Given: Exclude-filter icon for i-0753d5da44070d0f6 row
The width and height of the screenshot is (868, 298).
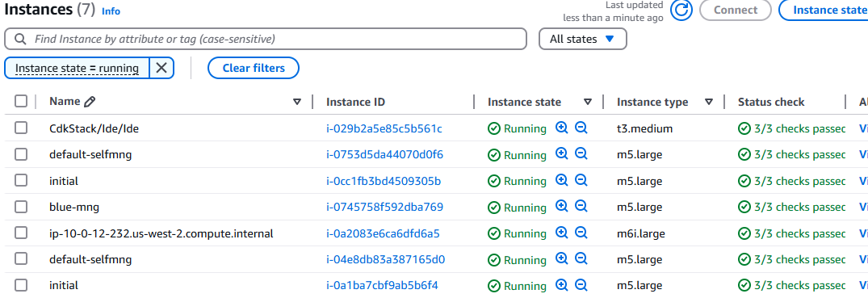Looking at the screenshot, I should coord(581,154).
